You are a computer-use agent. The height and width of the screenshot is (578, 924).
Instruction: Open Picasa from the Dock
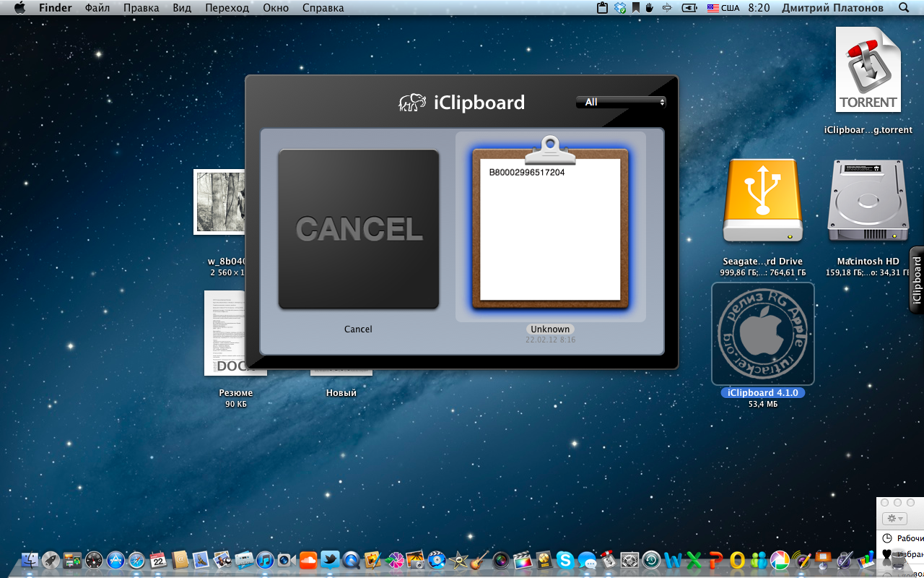780,560
